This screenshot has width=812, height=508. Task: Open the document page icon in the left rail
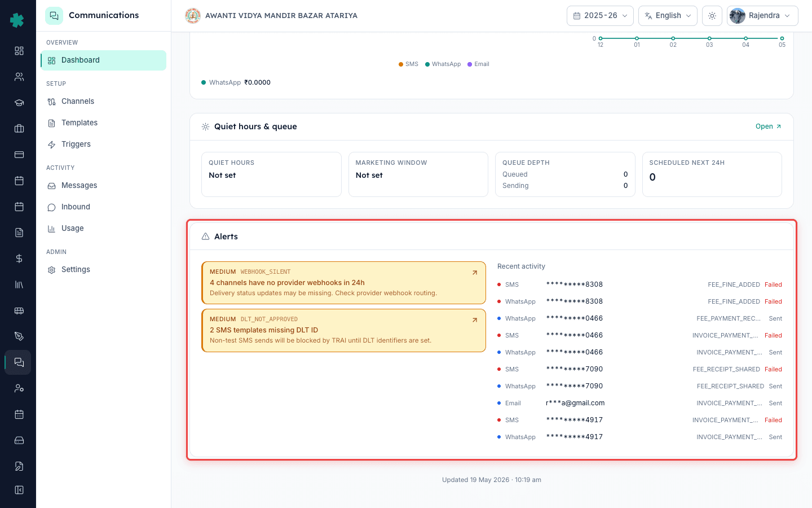point(19,233)
